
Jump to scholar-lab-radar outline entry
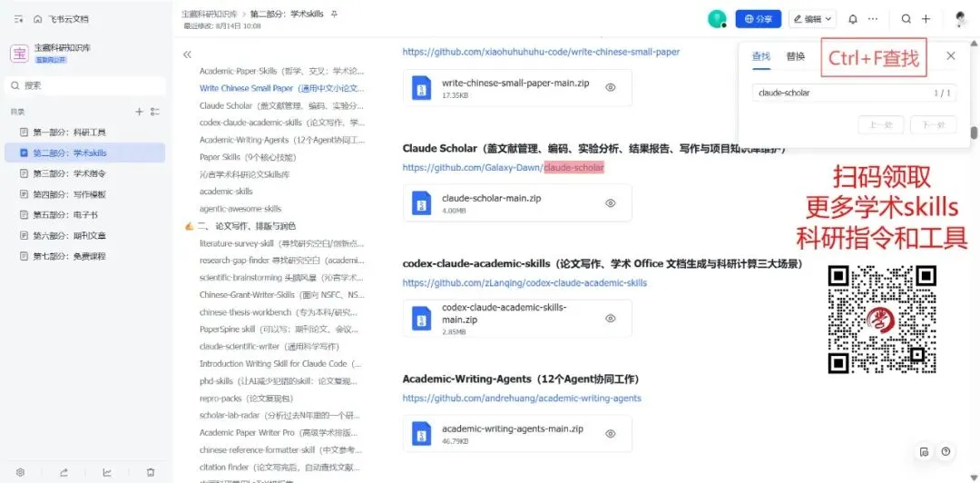pyautogui.click(x=282, y=415)
